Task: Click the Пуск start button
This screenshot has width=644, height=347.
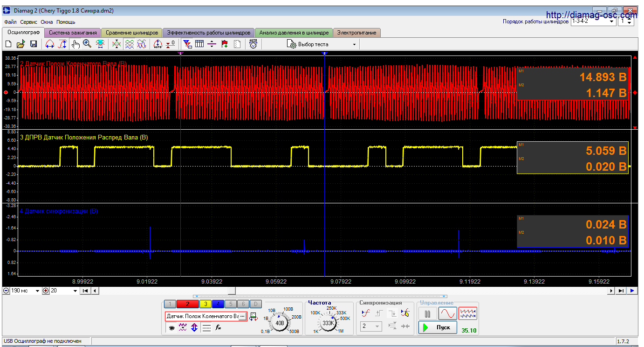Action: tap(438, 327)
